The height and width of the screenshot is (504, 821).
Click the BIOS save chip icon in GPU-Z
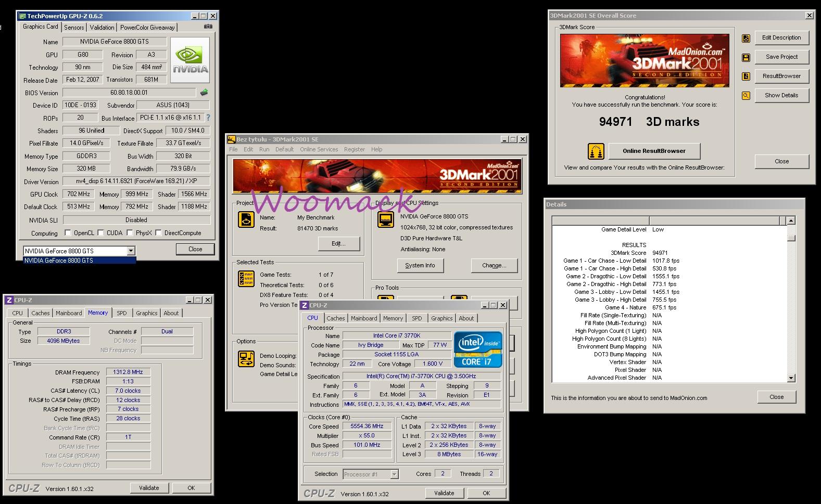point(204,92)
